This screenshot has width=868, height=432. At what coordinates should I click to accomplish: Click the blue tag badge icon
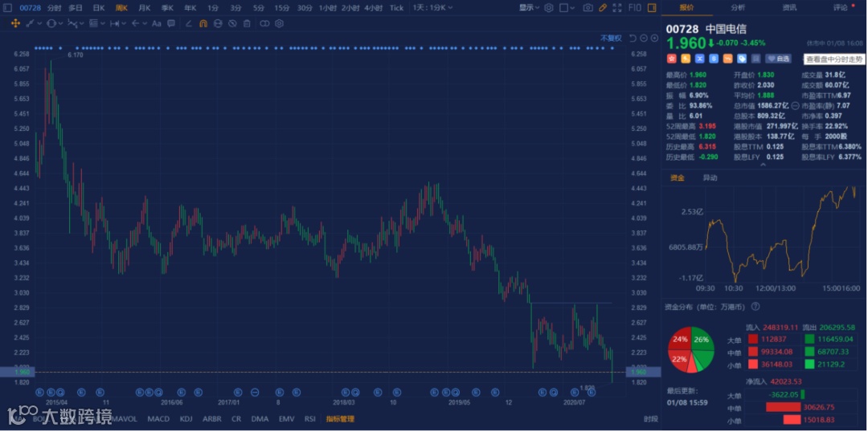click(742, 58)
